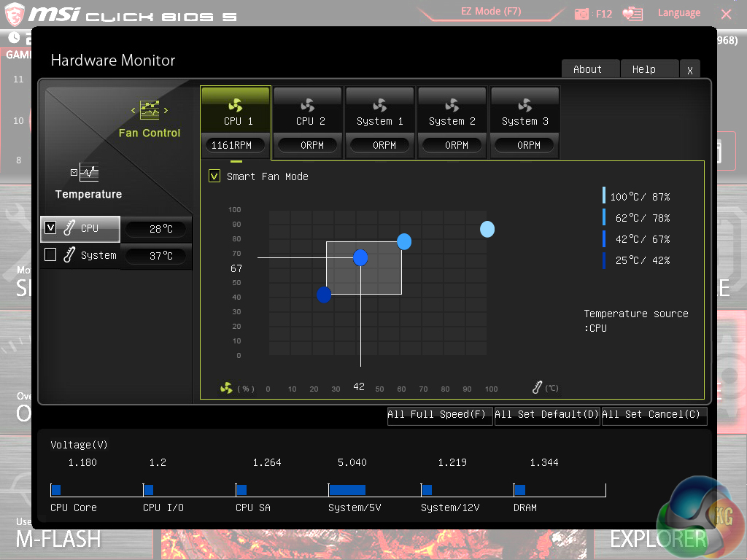The height and width of the screenshot is (560, 747).
Task: Click the fan percent axis icon
Action: tap(226, 388)
